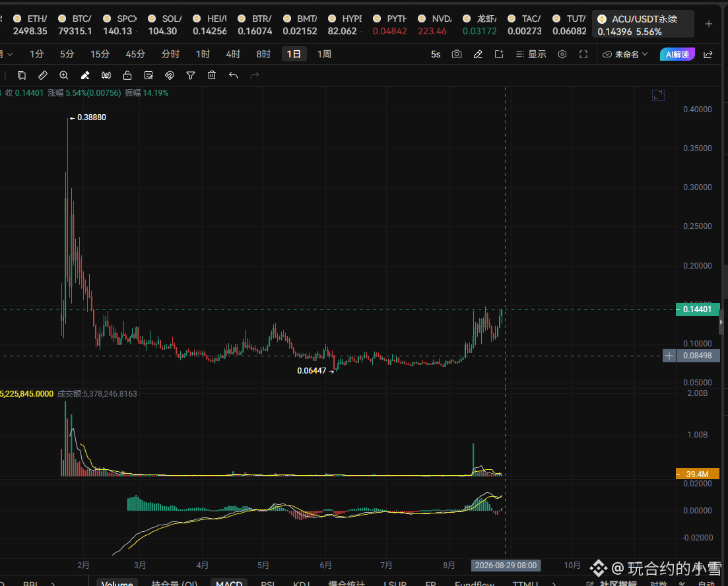The height and width of the screenshot is (586, 728).
Task: Switch to the BTC/ ticker tab
Action: click(75, 24)
